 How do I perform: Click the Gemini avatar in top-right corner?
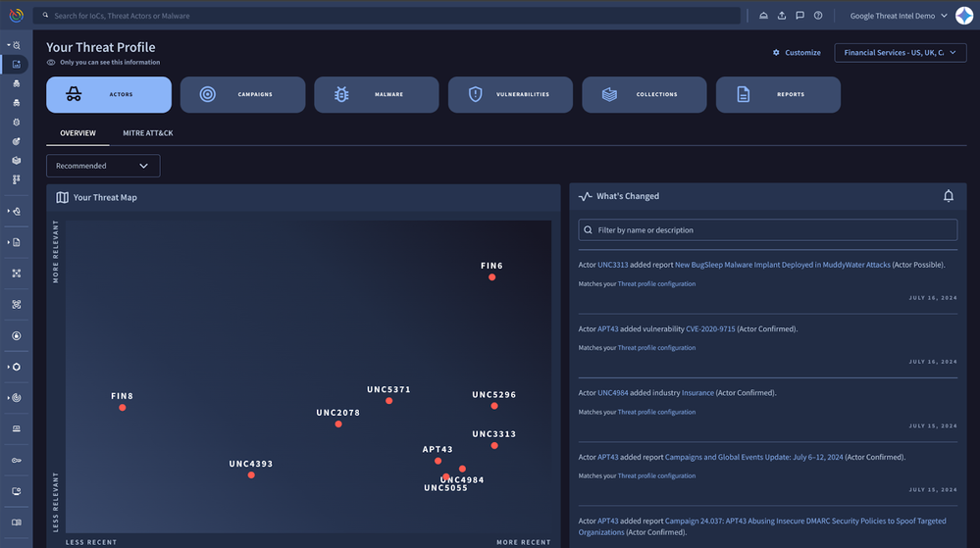[964, 16]
